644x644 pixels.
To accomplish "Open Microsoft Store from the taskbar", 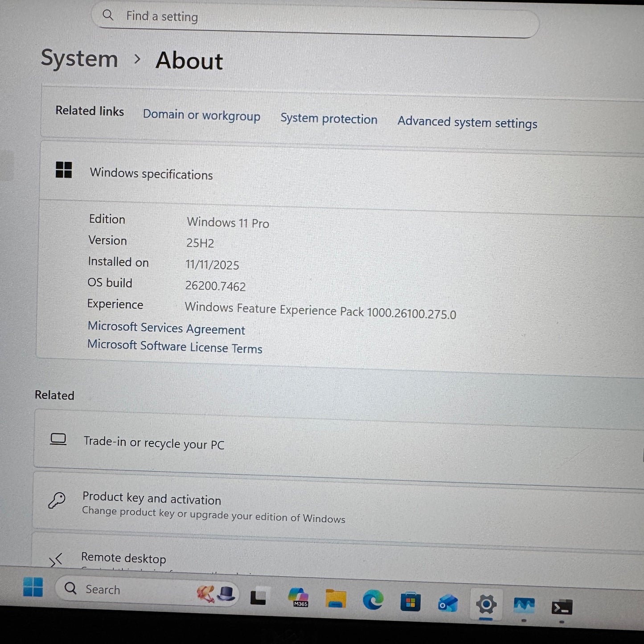I will coord(410,602).
